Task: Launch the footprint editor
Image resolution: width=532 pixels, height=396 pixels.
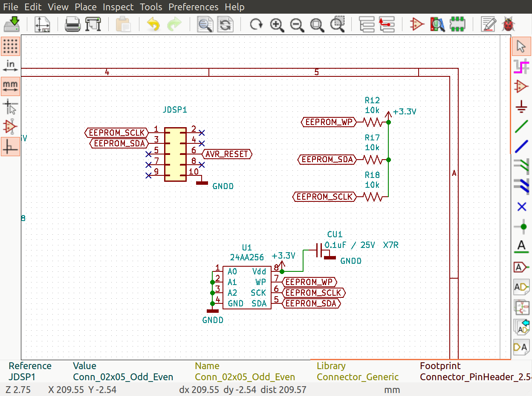Action: pyautogui.click(x=458, y=24)
